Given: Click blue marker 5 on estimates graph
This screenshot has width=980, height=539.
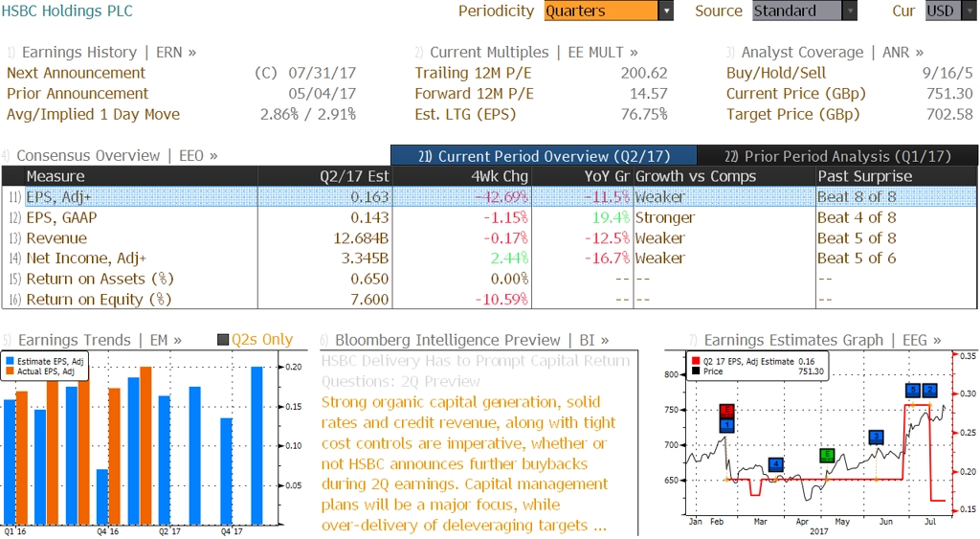Looking at the screenshot, I should [x=912, y=390].
